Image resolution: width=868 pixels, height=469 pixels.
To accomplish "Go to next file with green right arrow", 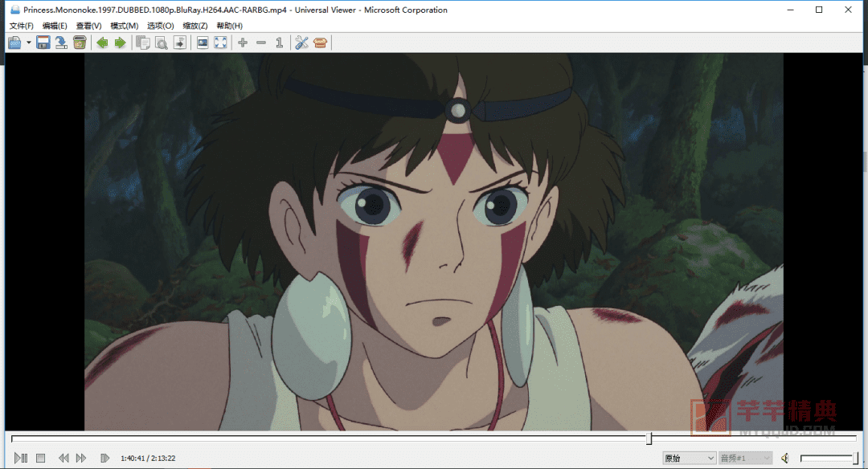I will click(120, 43).
